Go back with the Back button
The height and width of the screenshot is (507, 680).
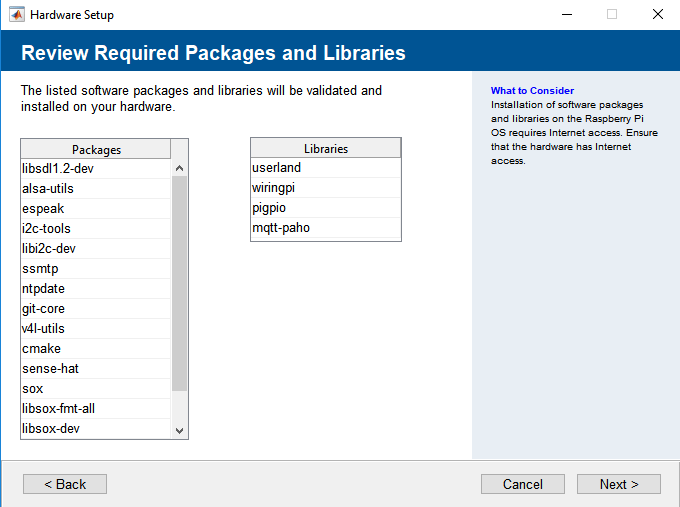(65, 484)
